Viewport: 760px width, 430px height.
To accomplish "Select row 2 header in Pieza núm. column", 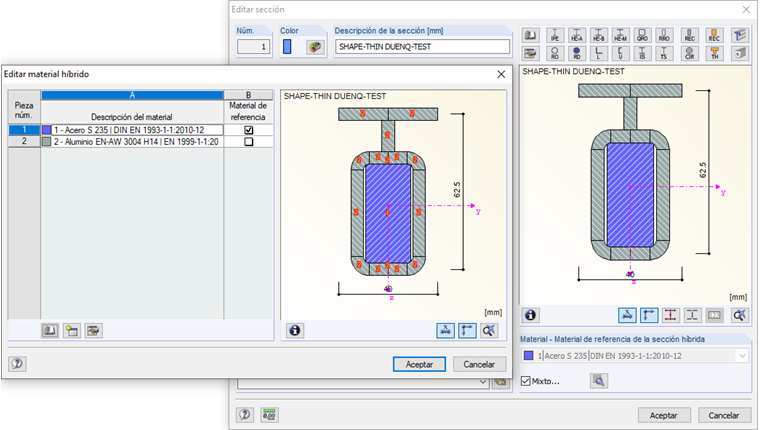I will (x=24, y=142).
